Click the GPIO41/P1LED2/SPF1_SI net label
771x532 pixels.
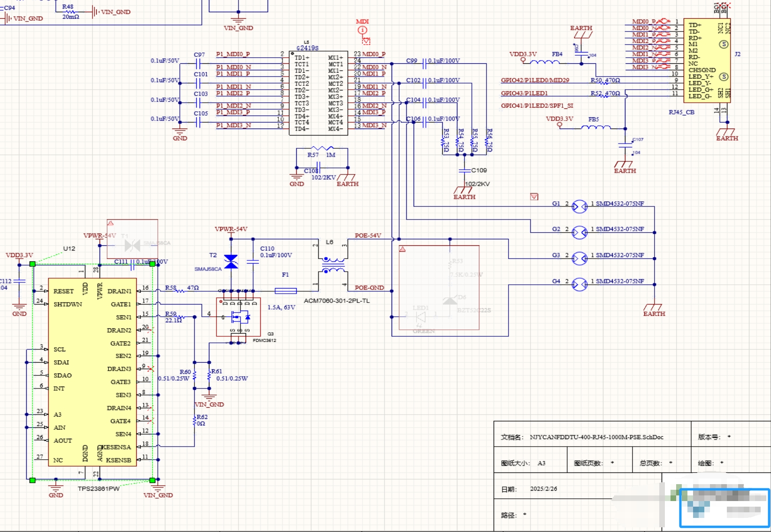(x=537, y=106)
